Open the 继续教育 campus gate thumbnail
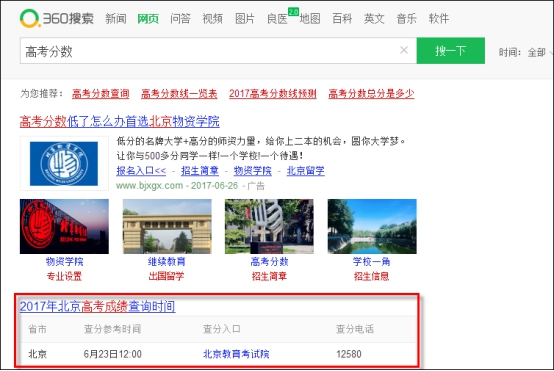554x371 pixels. point(167,226)
